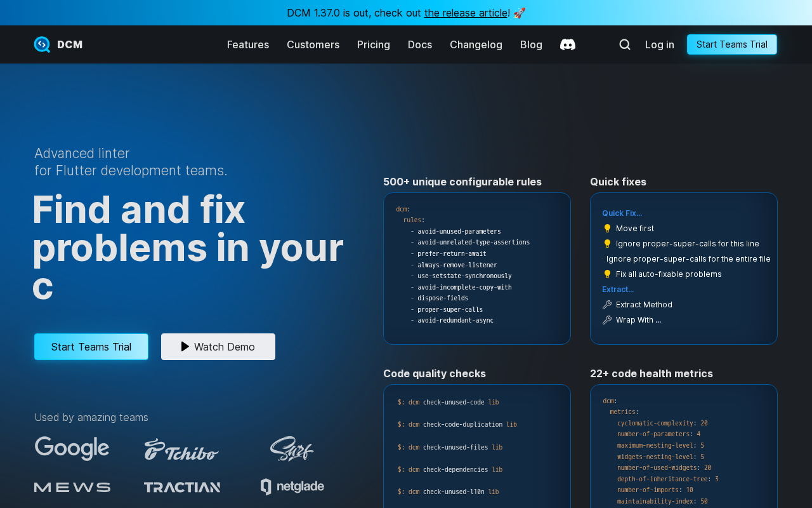Click the Google logo

coord(72,448)
